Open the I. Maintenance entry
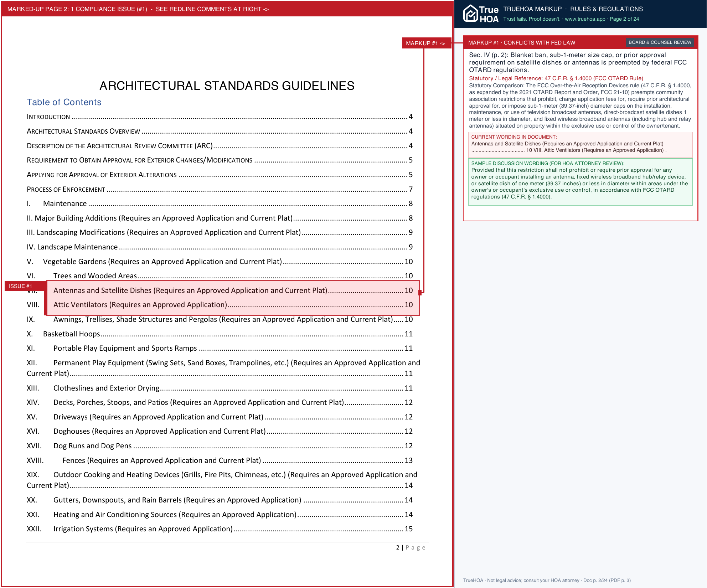This screenshot has height=588, width=707. pyautogui.click(x=220, y=203)
